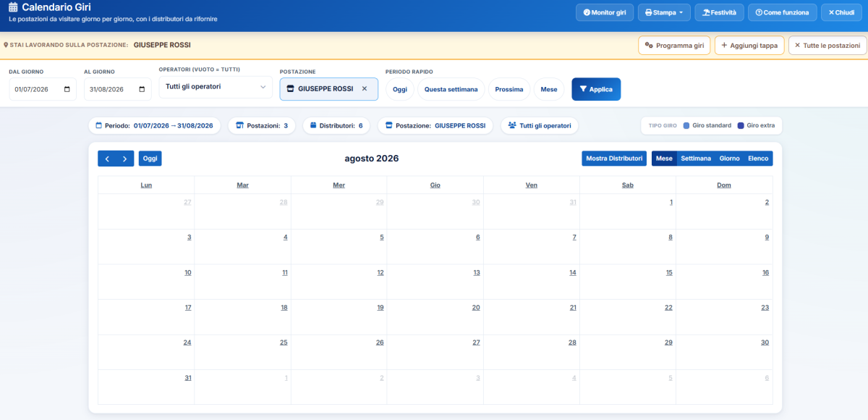Image resolution: width=868 pixels, height=420 pixels.
Task: Open the Festività holidays button
Action: tap(719, 12)
